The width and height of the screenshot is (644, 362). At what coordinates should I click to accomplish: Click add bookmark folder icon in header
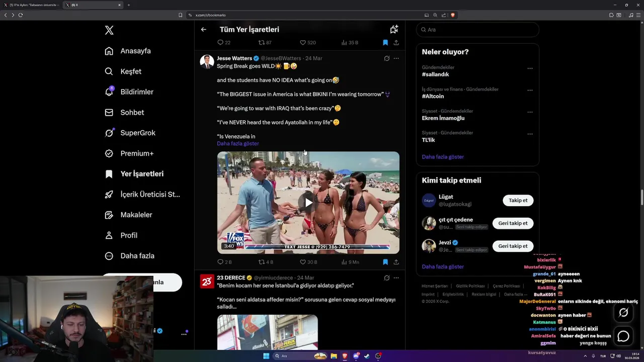(x=394, y=29)
